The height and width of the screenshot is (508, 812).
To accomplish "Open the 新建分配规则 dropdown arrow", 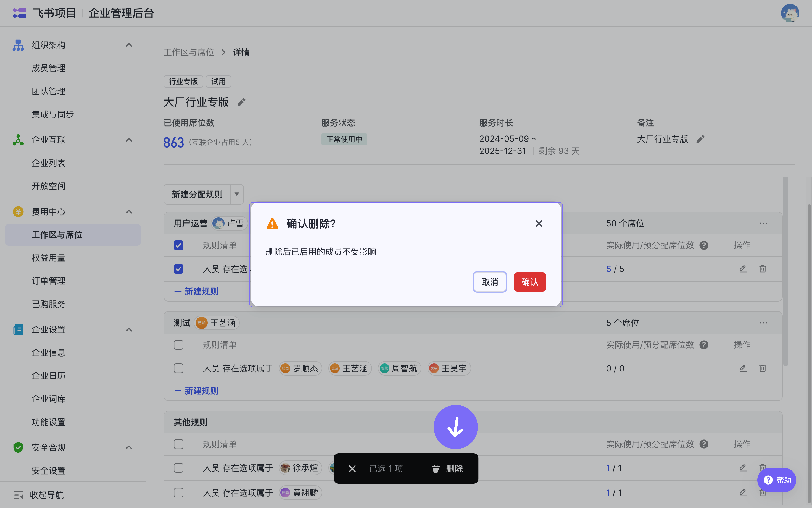I will coord(237,194).
